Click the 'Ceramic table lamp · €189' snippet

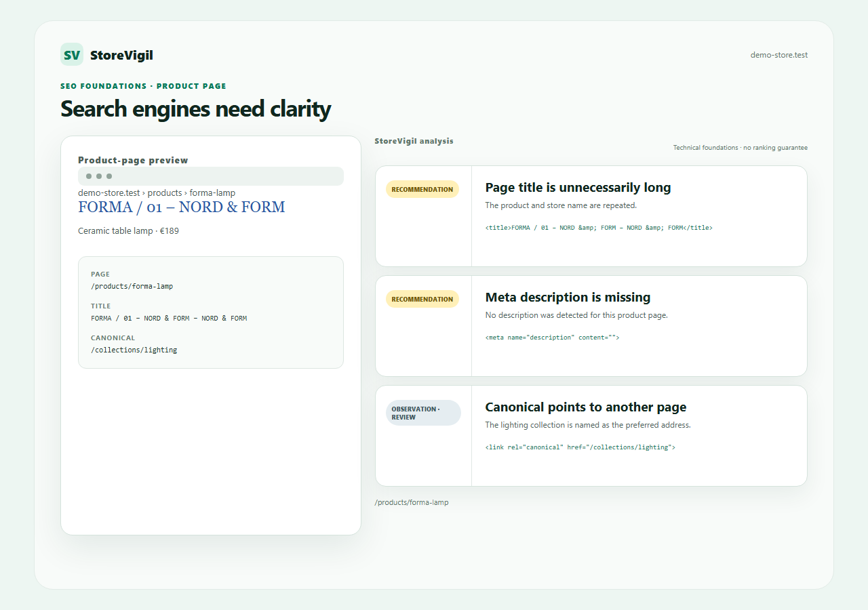(128, 231)
